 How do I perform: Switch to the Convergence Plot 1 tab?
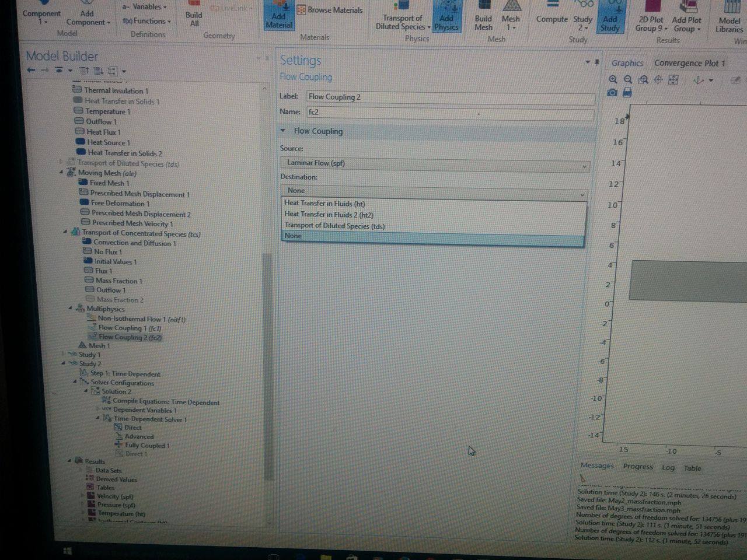tap(689, 63)
